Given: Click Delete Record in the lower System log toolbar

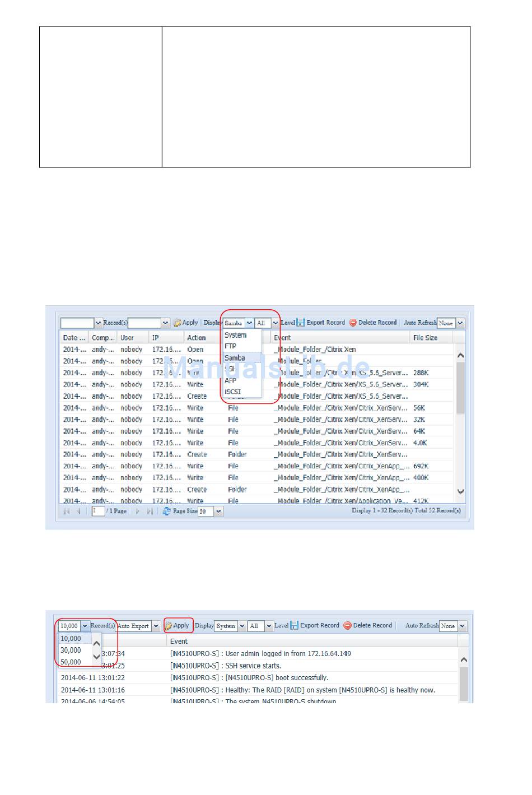Looking at the screenshot, I should pos(367,626).
